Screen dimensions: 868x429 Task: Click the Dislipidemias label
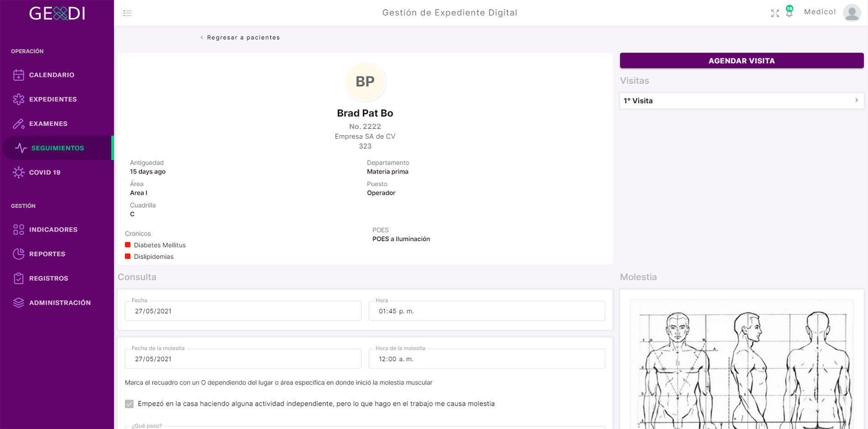point(154,256)
